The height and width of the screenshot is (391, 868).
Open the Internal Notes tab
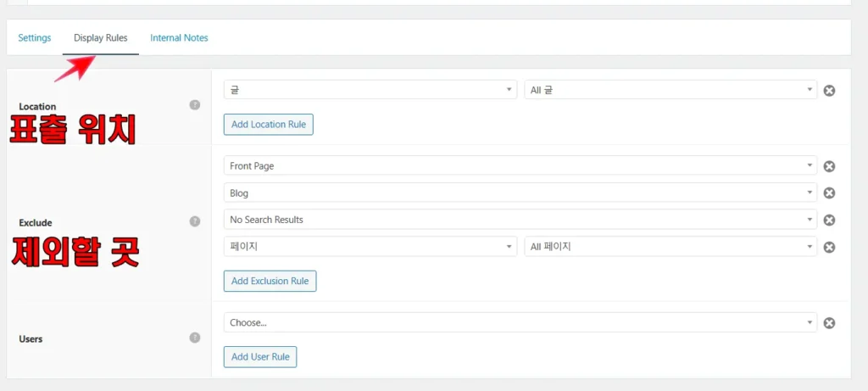pos(179,37)
